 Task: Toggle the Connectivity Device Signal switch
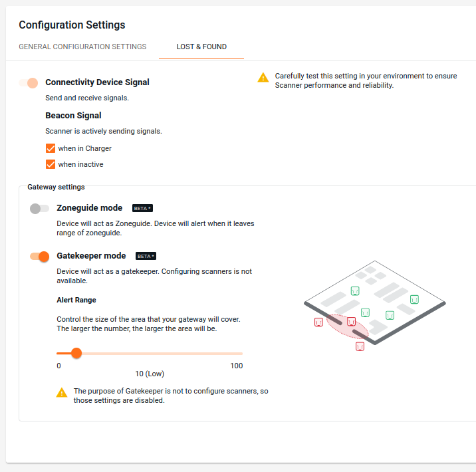29,83
